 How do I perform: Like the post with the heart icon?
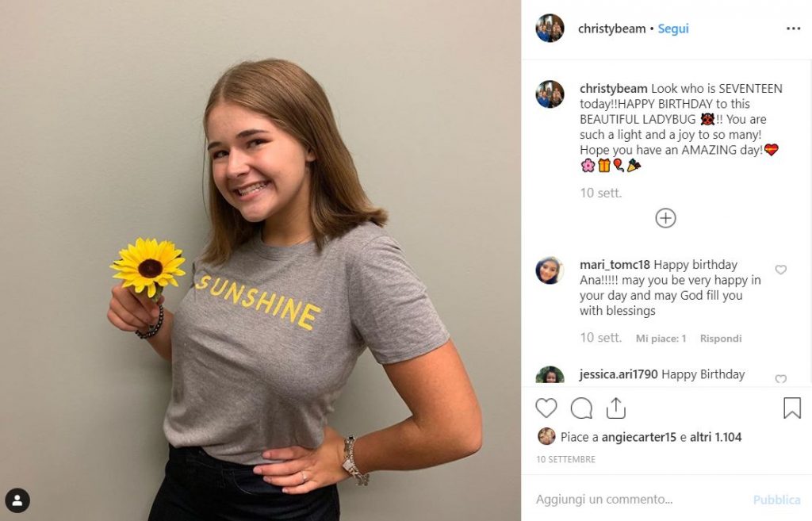[546, 408]
